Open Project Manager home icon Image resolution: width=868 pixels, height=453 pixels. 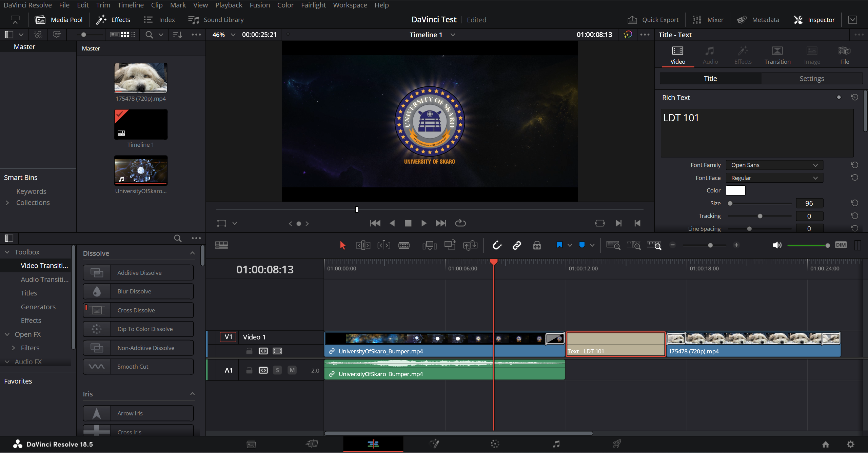click(826, 444)
